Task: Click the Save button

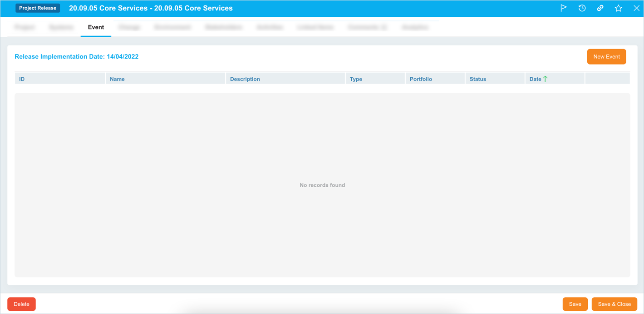Action: [x=575, y=304]
